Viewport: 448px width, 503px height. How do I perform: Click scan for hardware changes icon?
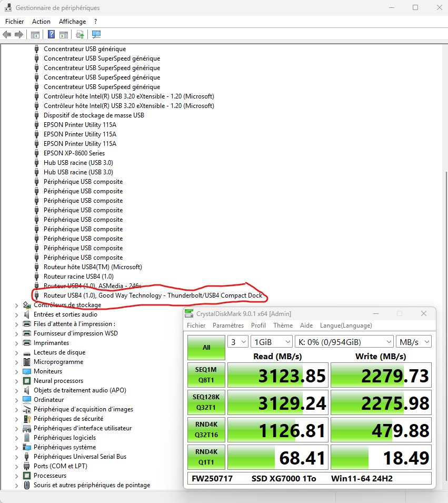tap(96, 35)
